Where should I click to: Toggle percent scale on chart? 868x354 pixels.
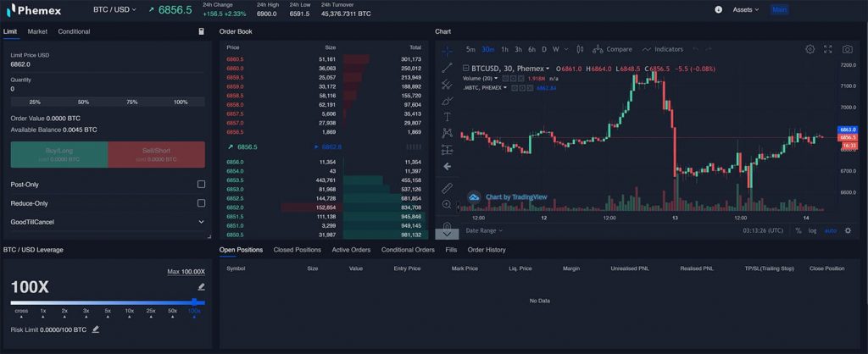point(798,230)
